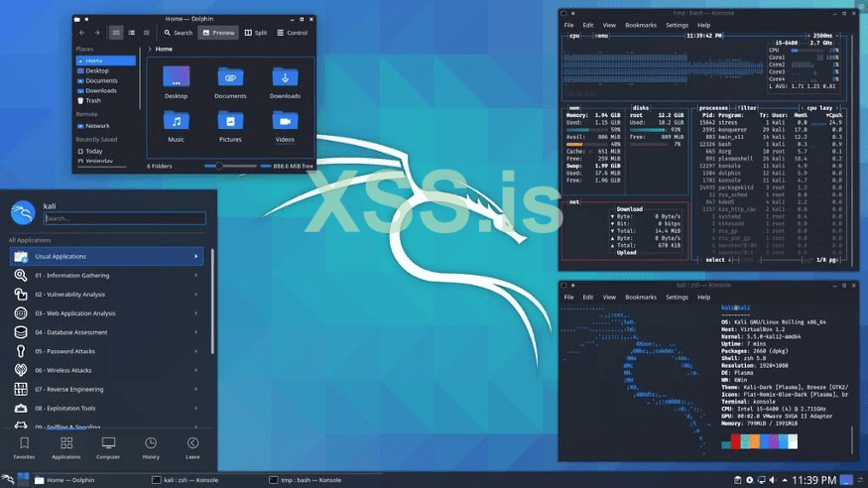Click the 05 - Password Attacks key icon
This screenshot has width=868, height=488.
pyautogui.click(x=21, y=351)
